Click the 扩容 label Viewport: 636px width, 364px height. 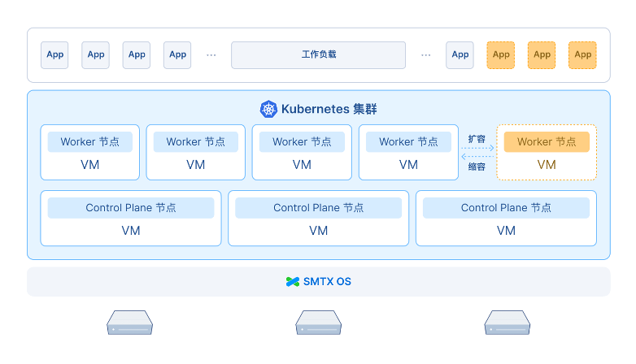click(477, 139)
